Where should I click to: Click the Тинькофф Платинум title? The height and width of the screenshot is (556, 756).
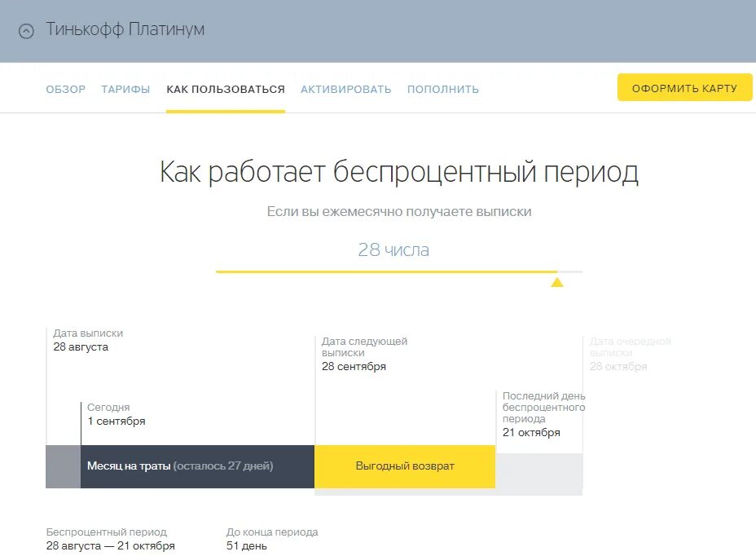tap(125, 29)
